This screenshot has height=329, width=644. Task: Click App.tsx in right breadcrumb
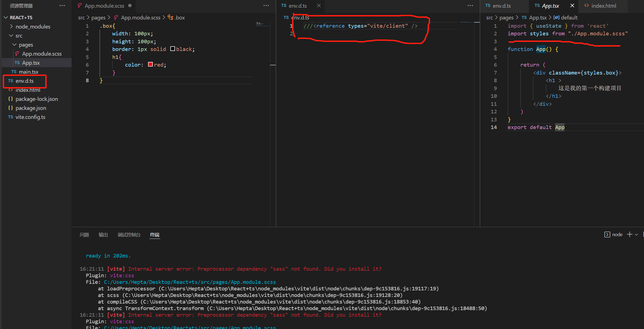[x=538, y=17]
